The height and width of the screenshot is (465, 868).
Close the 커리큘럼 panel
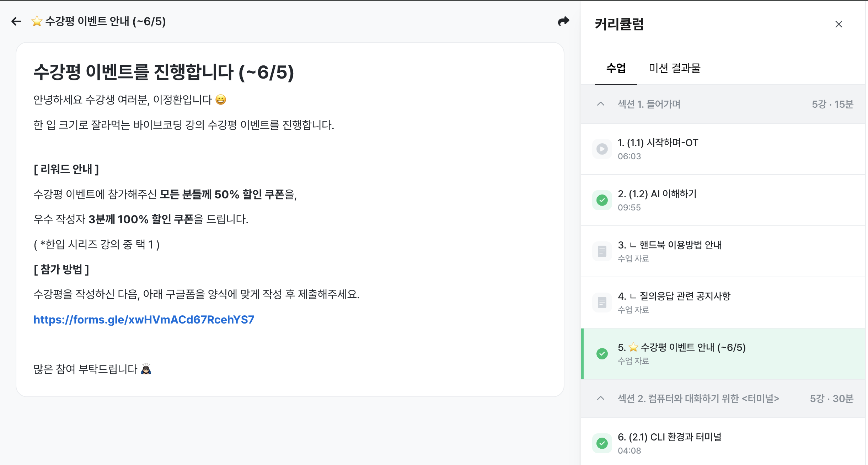click(x=839, y=24)
